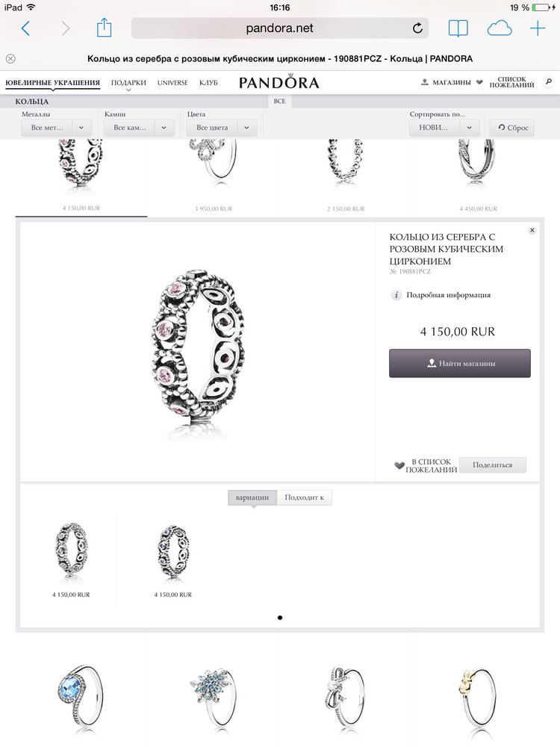
Task: Tap Safari back arrow
Action: [25, 28]
